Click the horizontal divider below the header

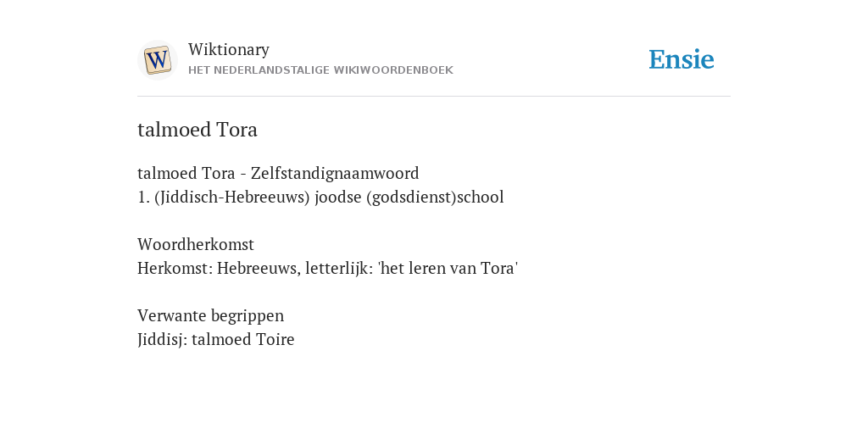[x=434, y=97]
